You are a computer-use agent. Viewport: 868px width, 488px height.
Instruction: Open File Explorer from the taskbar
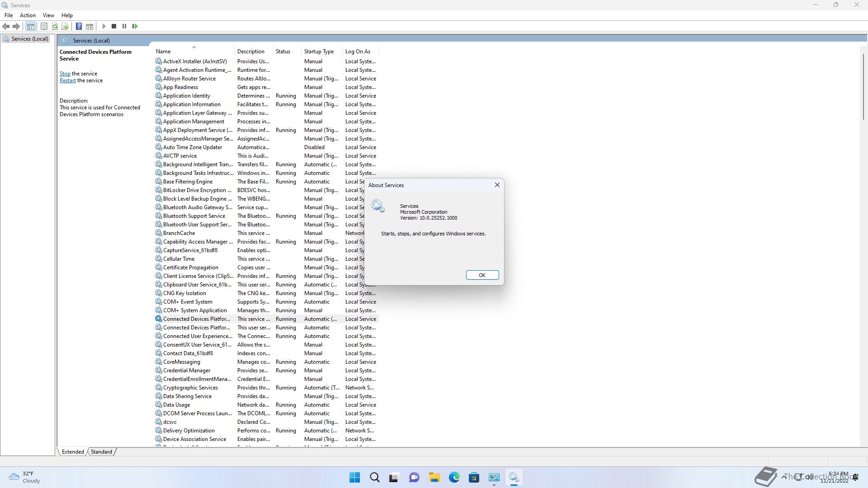click(434, 477)
